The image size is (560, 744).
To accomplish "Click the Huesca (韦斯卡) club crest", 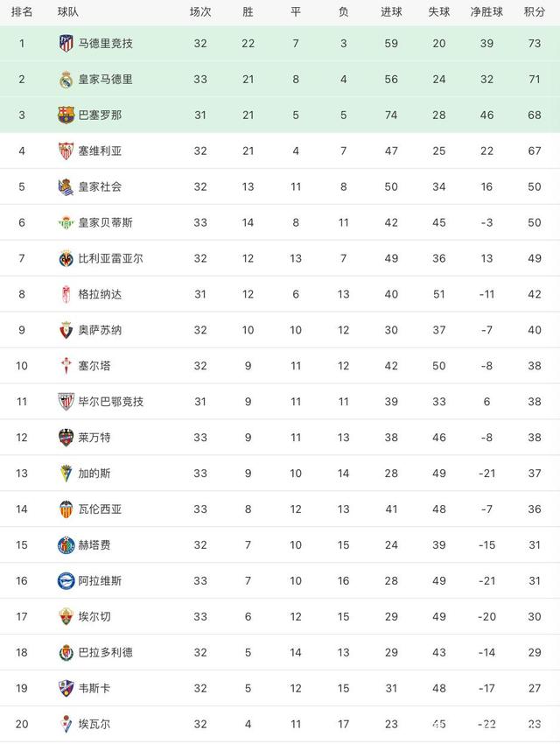I will [x=66, y=688].
